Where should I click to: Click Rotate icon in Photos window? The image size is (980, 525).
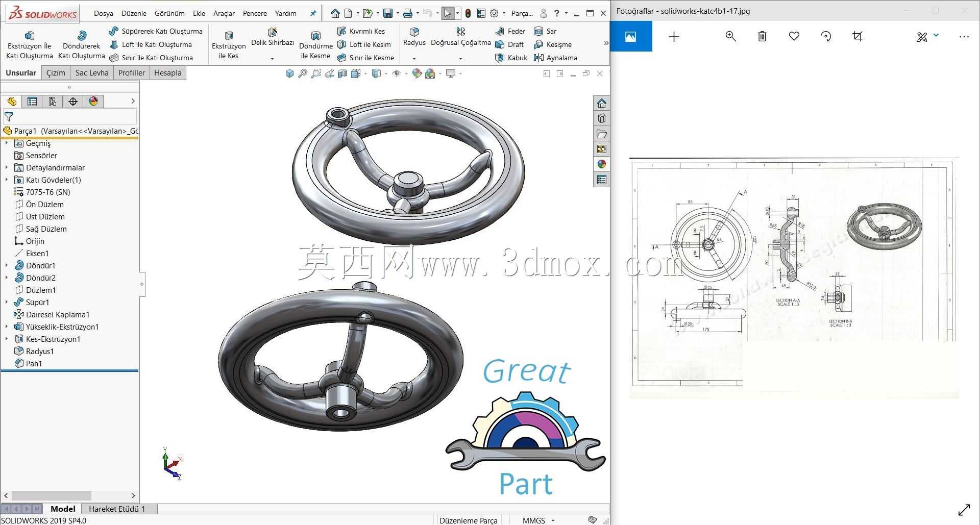coord(826,36)
